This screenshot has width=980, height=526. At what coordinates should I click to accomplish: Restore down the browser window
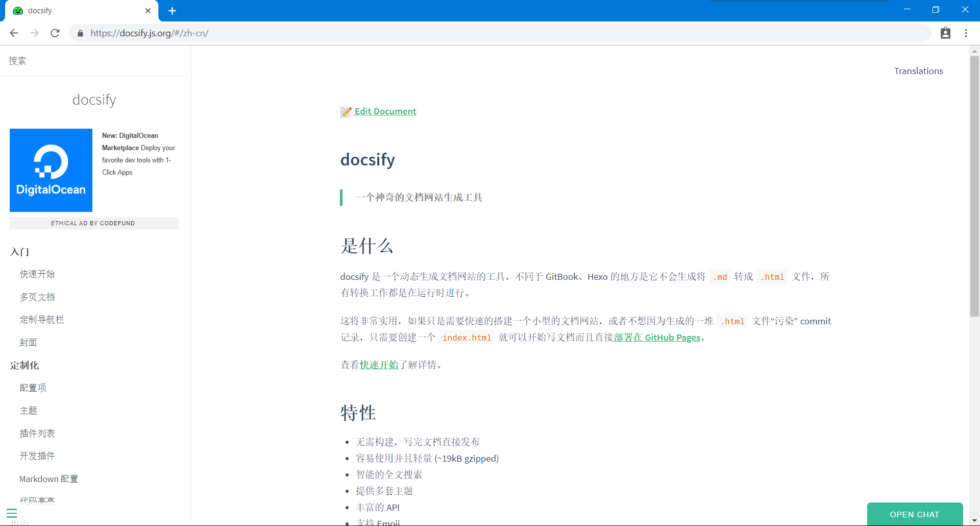point(936,10)
